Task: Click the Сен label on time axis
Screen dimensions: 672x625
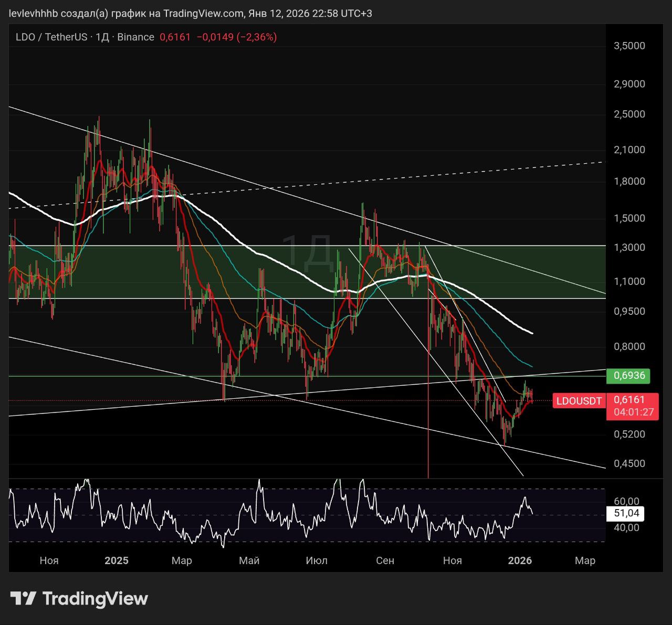Action: pos(385,560)
